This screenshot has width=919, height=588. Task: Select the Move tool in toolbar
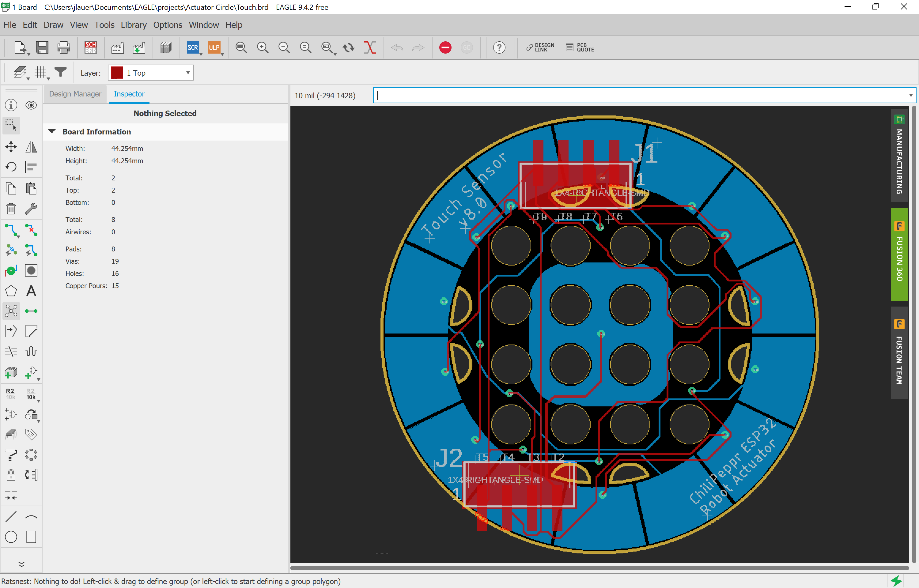click(9, 147)
